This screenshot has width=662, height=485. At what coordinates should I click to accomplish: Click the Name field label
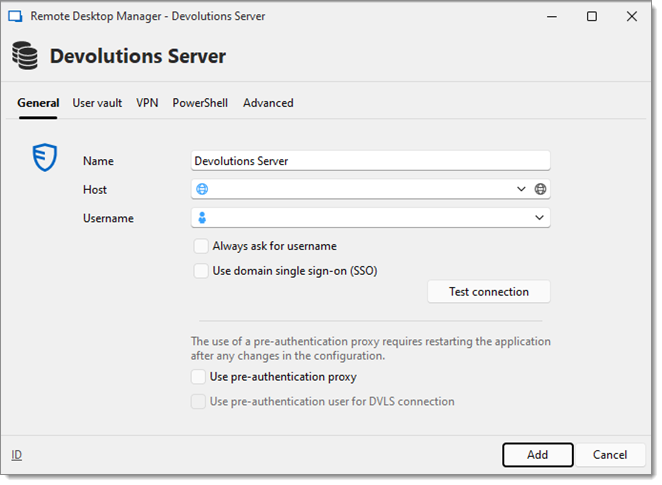point(98,161)
